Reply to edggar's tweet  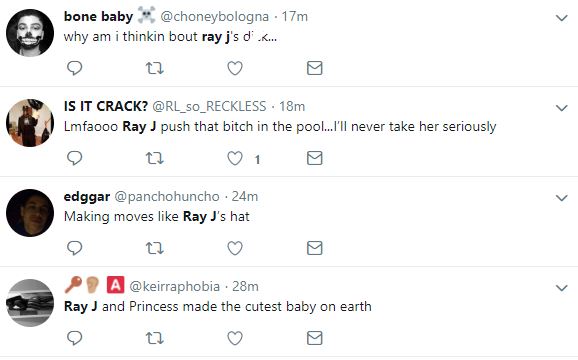(x=74, y=248)
